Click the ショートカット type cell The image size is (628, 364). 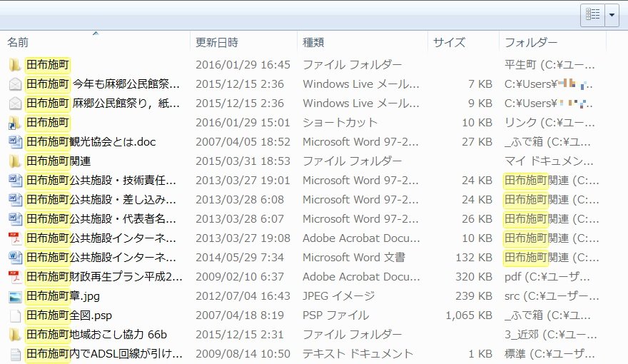click(x=340, y=123)
